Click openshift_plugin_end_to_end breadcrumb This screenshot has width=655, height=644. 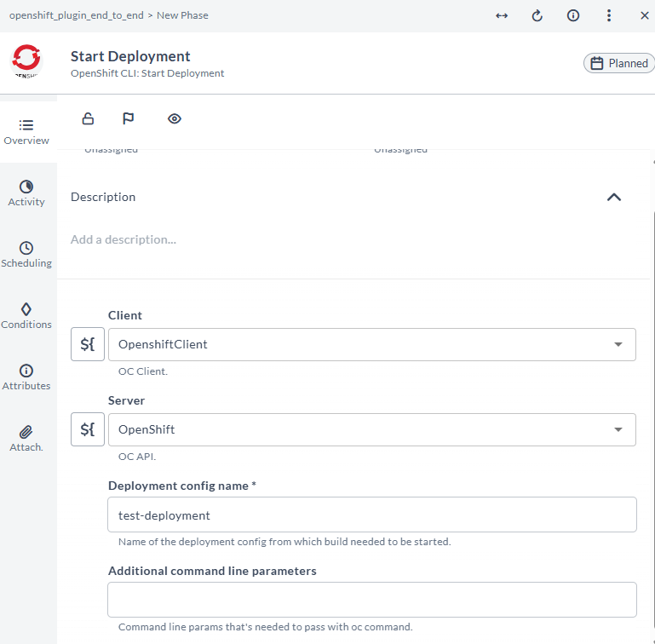[x=77, y=15]
